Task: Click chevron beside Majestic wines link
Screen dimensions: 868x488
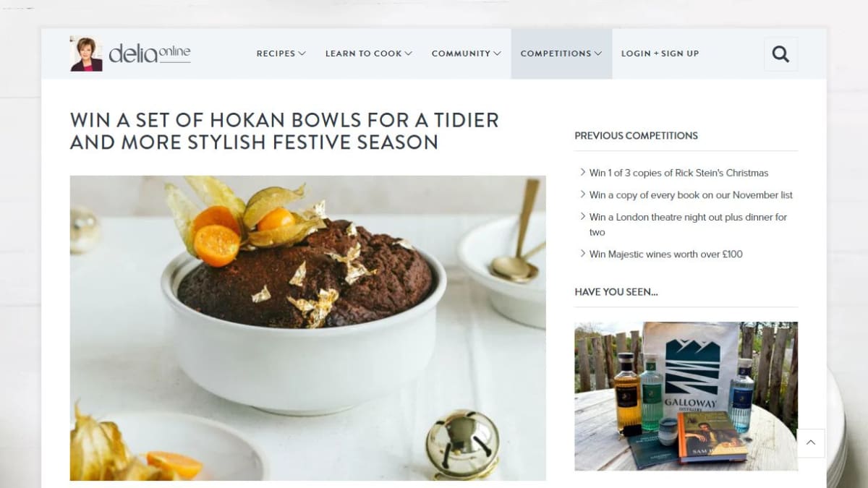Action: [583, 253]
